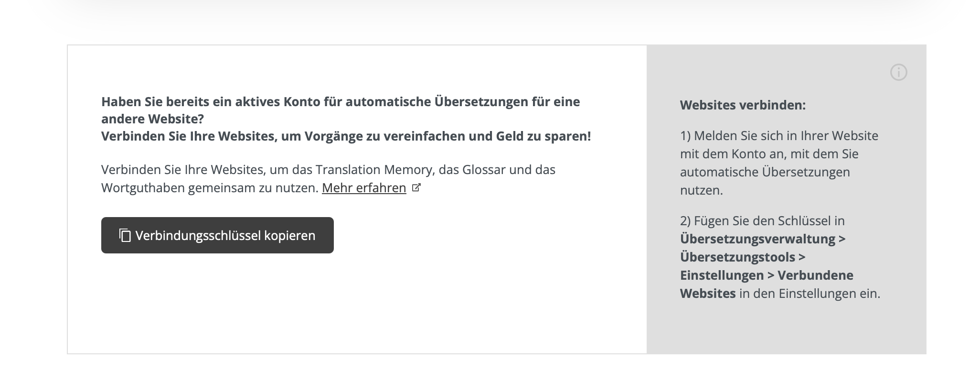The height and width of the screenshot is (372, 980).
Task: Click the word Glossar in the paragraph
Action: 484,170
